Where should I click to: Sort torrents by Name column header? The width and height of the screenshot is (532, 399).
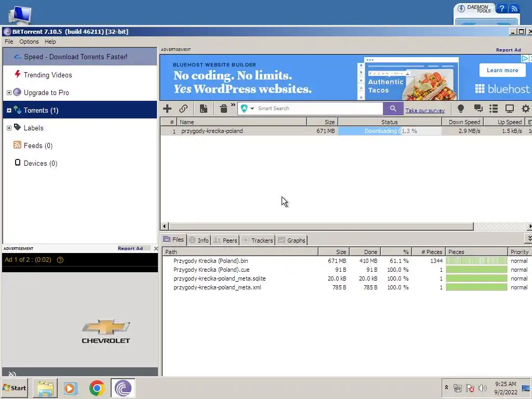[x=242, y=122]
